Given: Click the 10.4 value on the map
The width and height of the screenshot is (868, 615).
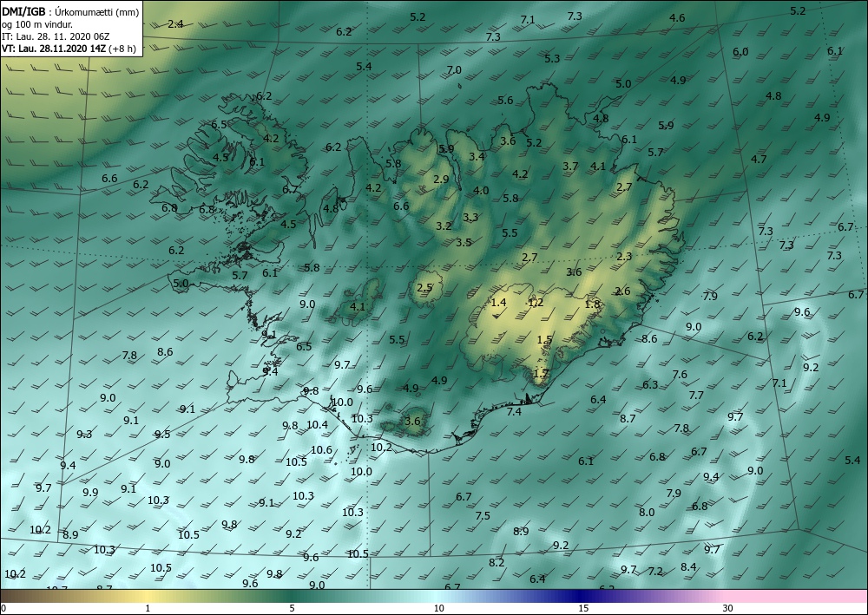Looking at the screenshot, I should coord(317,425).
